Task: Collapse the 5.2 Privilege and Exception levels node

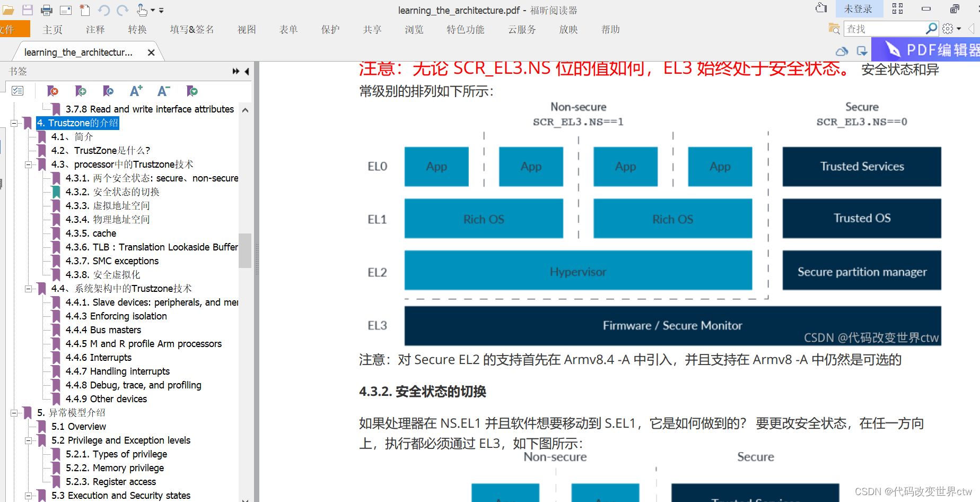Action: click(x=29, y=440)
